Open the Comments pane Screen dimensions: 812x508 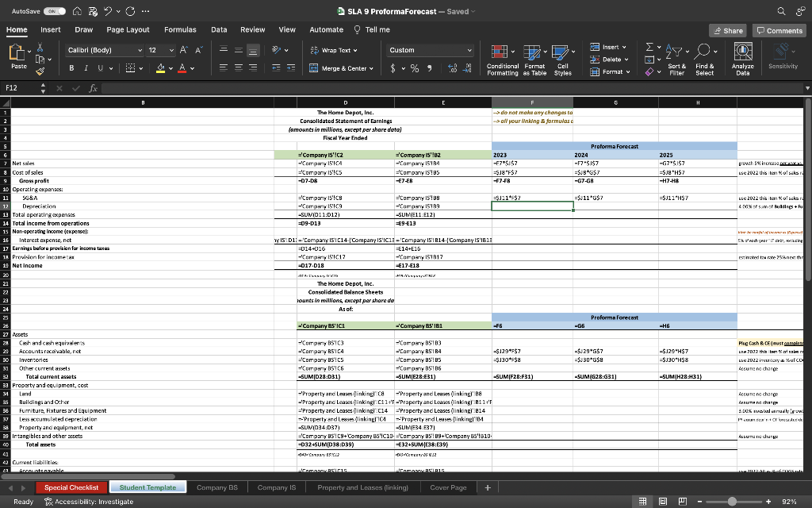tap(779, 31)
